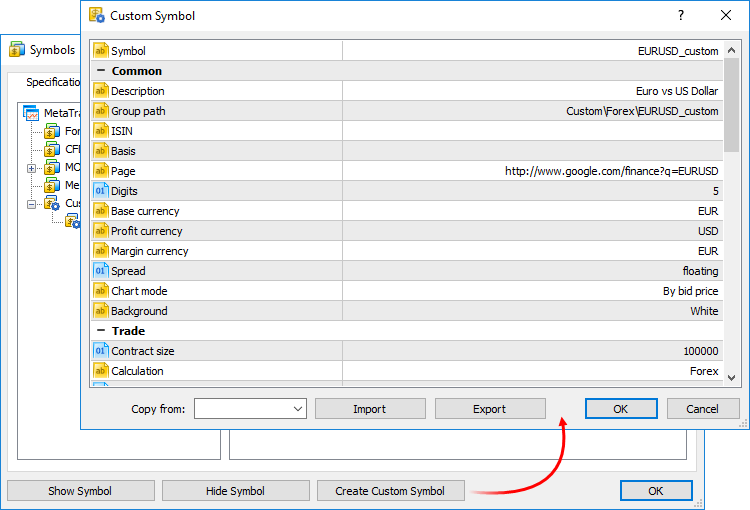The image size is (750, 510).
Task: Click the icon beside Chart mode property
Action: pos(100,291)
